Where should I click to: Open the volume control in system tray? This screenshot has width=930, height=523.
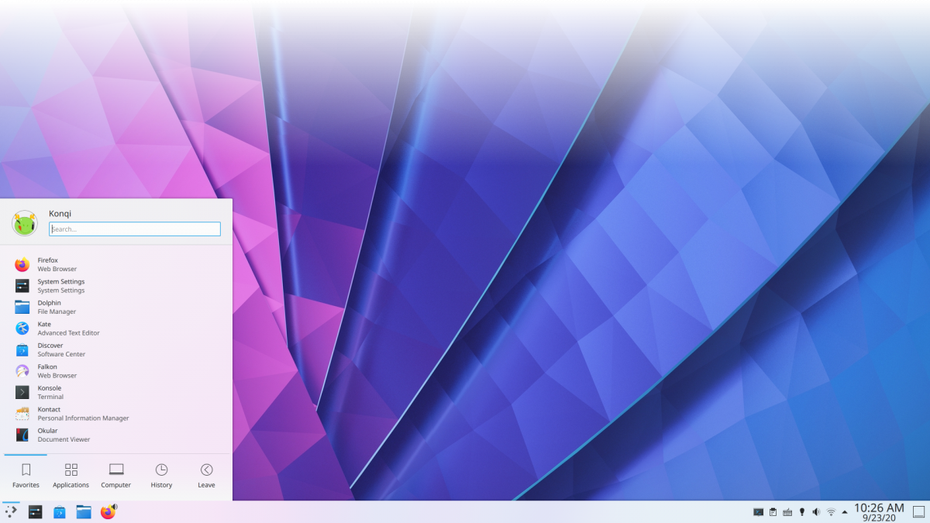tap(816, 512)
